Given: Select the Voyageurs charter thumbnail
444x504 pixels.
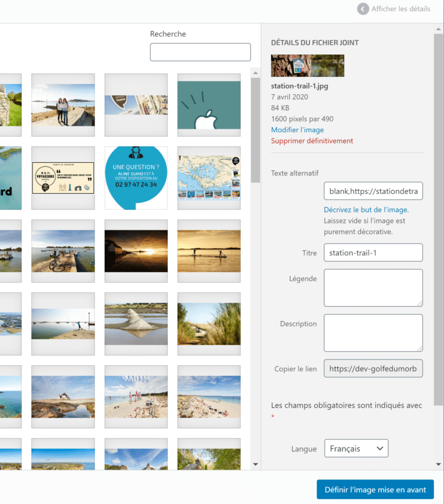Looking at the screenshot, I should pyautogui.click(x=63, y=178).
